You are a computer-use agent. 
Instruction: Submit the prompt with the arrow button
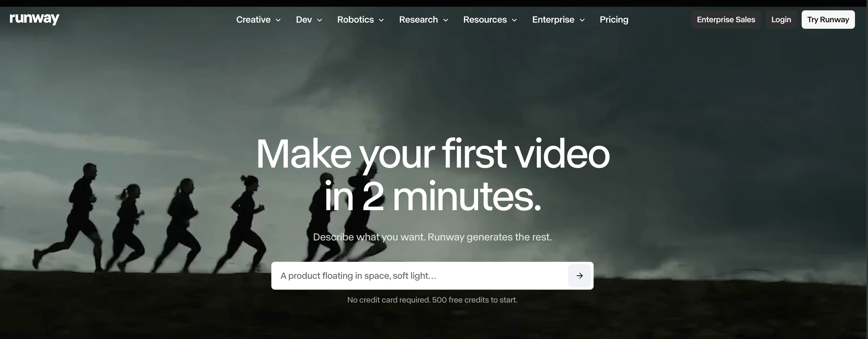(x=579, y=276)
